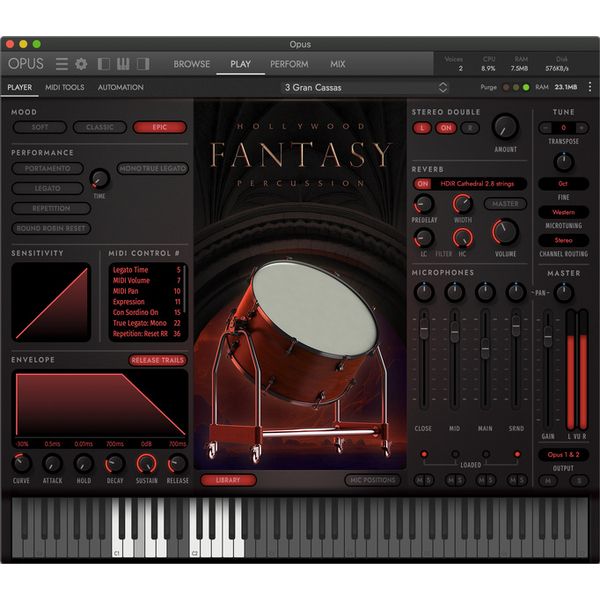
Task: Click the envelope Attack knob
Action: click(x=52, y=463)
